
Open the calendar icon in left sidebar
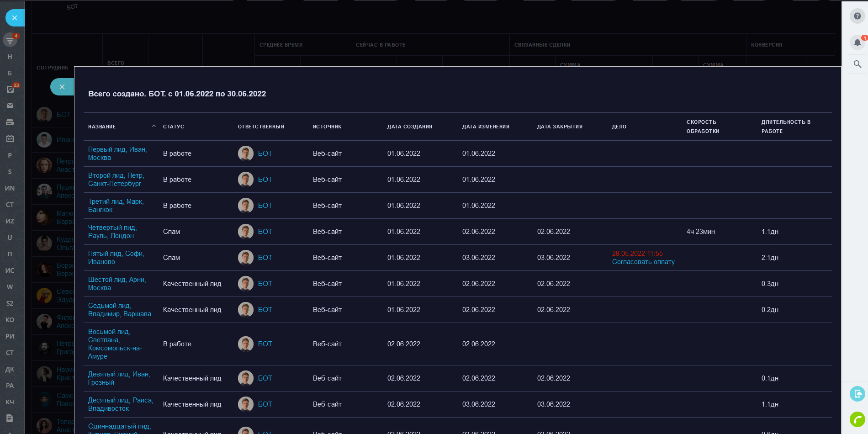10,138
